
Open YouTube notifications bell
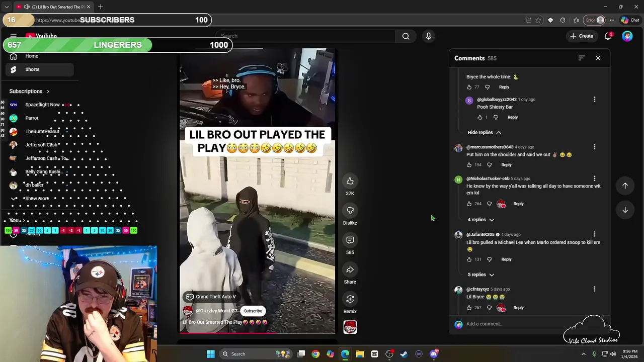608,36
